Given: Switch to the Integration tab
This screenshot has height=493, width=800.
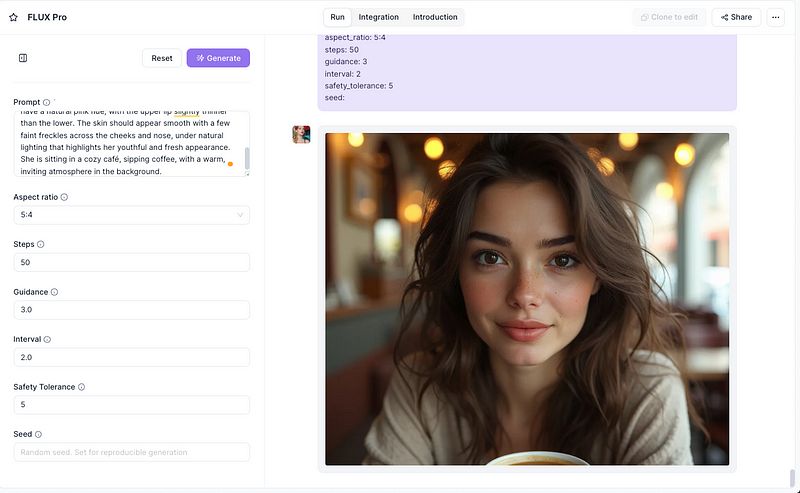Looking at the screenshot, I should 379,17.
